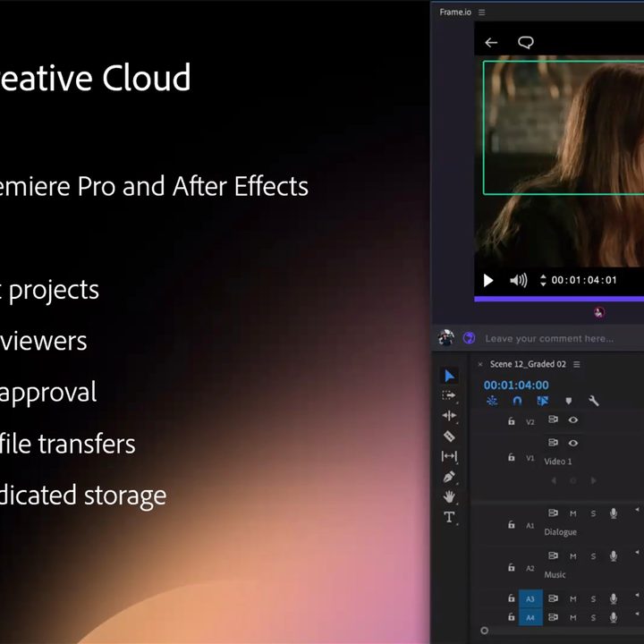
Task: Click the Frame.io timecode 00:01:04:01
Action: [583, 280]
